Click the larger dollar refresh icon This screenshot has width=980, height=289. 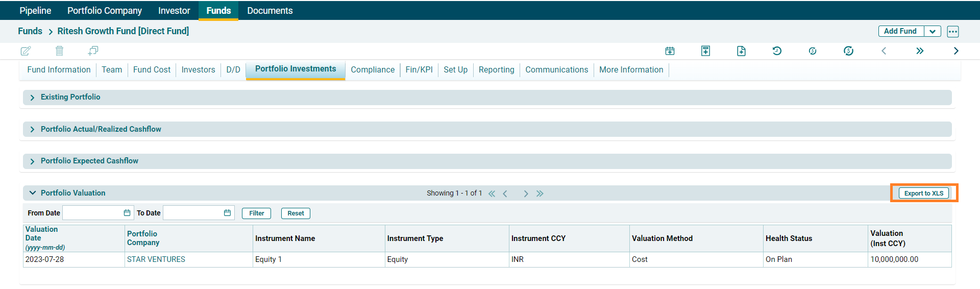click(x=848, y=51)
